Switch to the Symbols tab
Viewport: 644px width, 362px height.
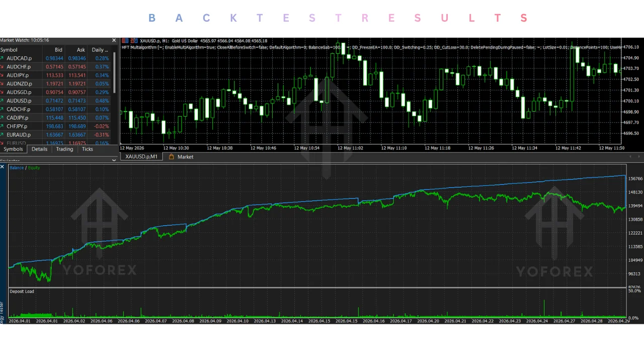(13, 149)
